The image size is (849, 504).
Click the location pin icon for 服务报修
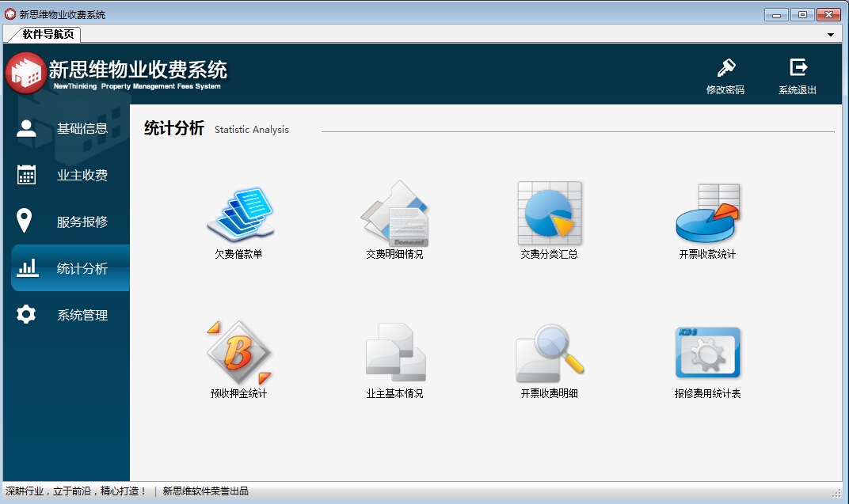point(25,221)
